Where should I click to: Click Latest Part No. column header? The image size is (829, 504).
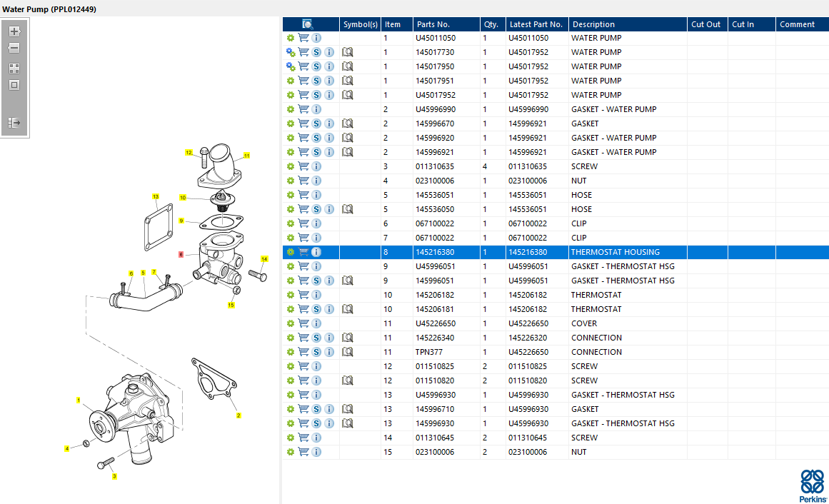tap(537, 24)
